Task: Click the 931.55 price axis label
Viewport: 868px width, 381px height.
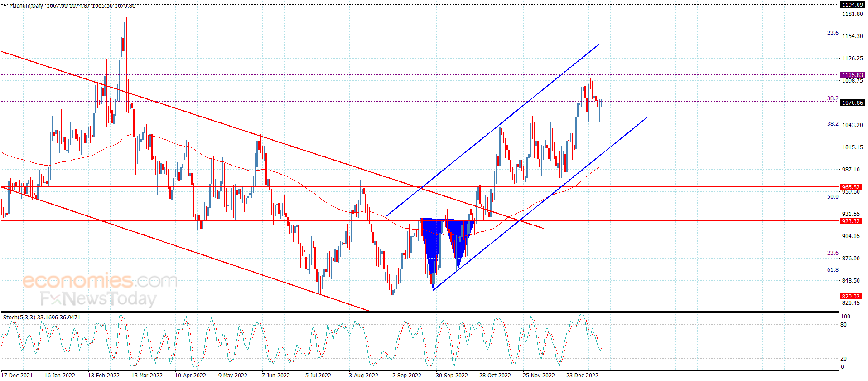Action: (x=851, y=214)
